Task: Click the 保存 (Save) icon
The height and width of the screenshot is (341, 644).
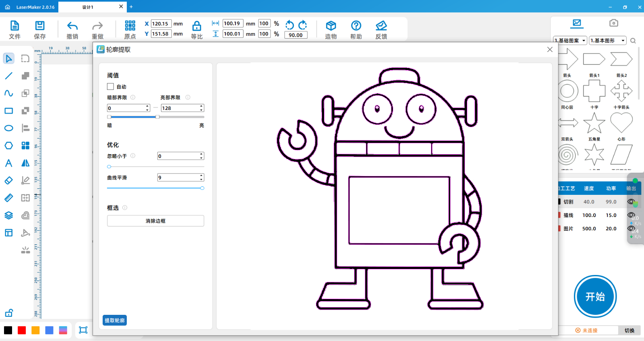Action: [x=39, y=26]
